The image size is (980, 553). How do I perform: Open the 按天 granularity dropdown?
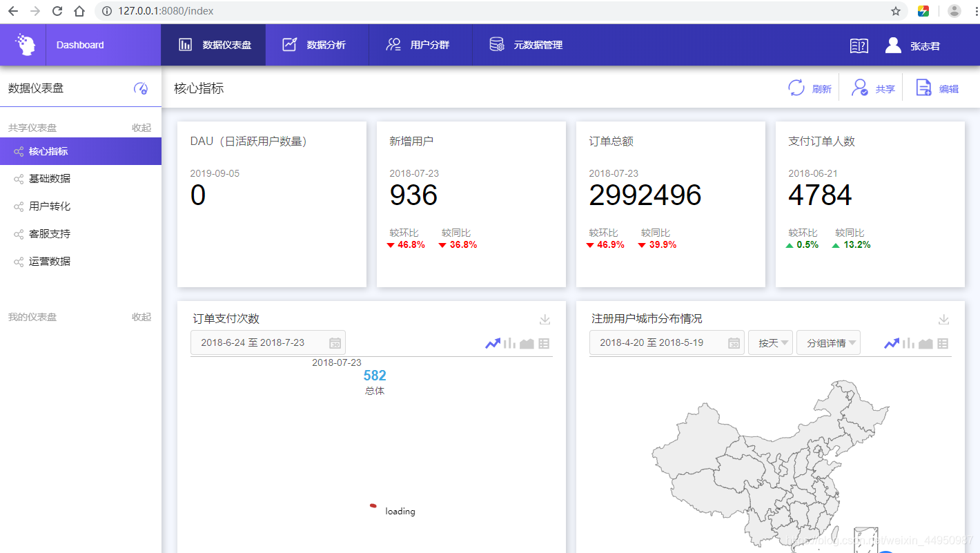pyautogui.click(x=770, y=342)
